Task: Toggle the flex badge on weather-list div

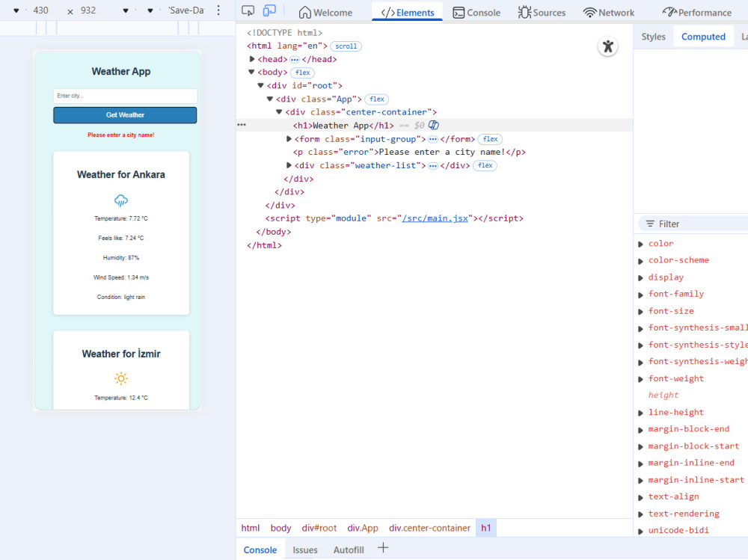Action: click(x=485, y=165)
